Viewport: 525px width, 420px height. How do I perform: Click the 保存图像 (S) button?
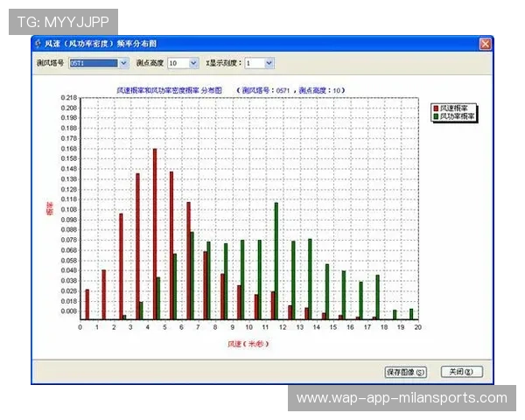pos(406,372)
